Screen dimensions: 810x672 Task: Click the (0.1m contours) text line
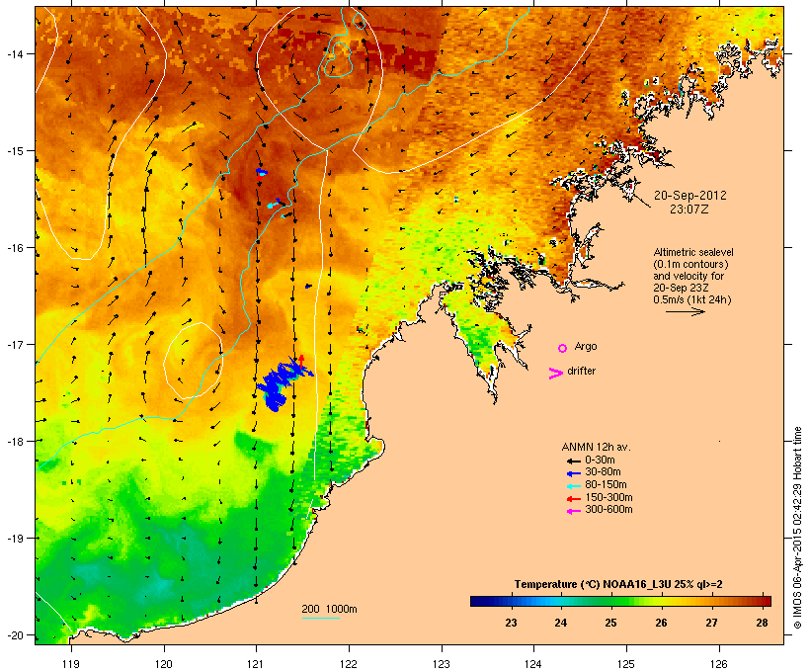(x=690, y=264)
